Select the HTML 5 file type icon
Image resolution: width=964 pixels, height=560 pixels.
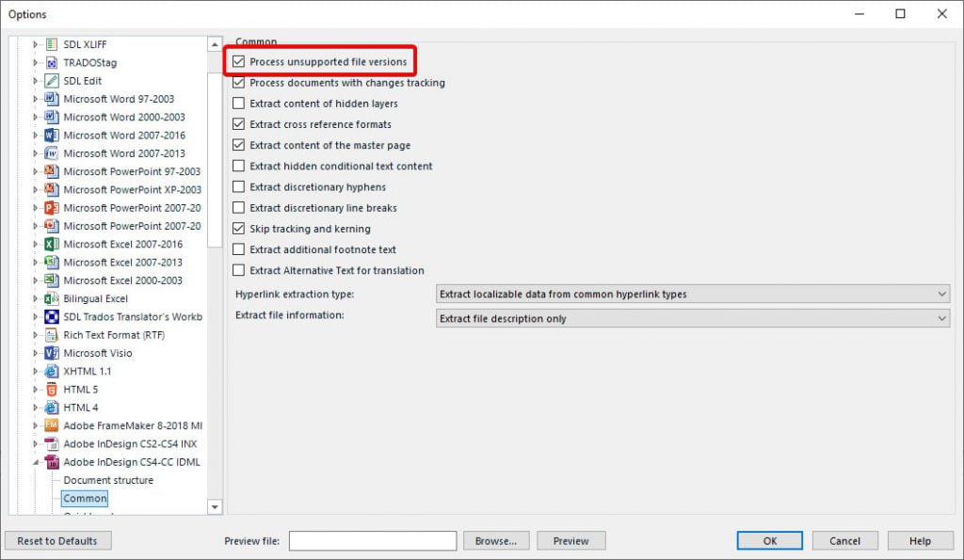(50, 389)
